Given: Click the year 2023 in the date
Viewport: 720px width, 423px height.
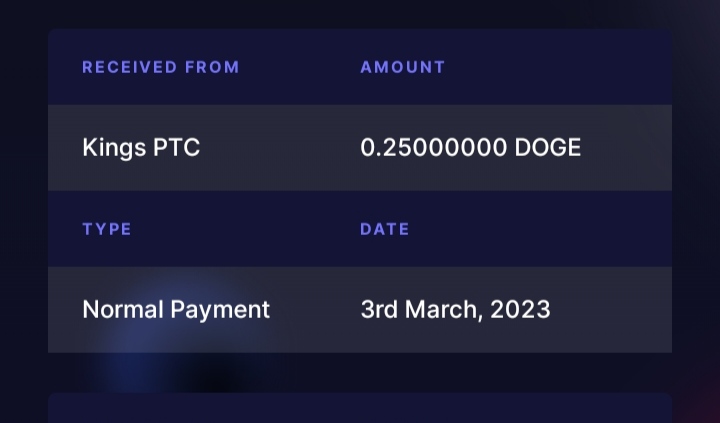Looking at the screenshot, I should coord(520,309).
